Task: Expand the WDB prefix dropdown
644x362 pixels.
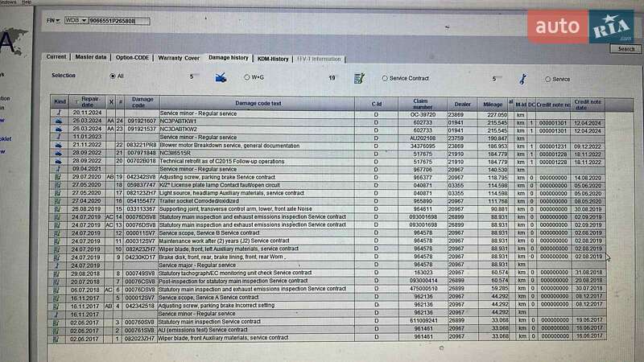Action: coord(76,20)
